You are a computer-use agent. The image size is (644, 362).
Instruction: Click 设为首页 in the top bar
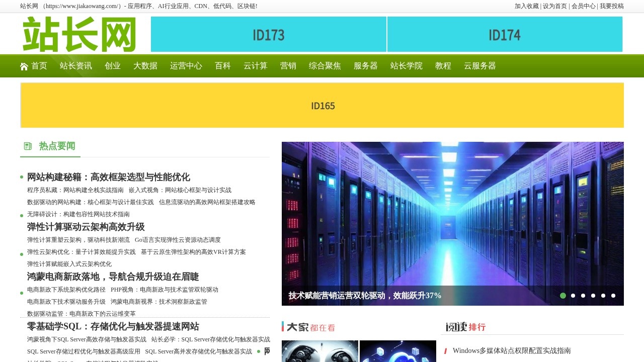click(555, 6)
